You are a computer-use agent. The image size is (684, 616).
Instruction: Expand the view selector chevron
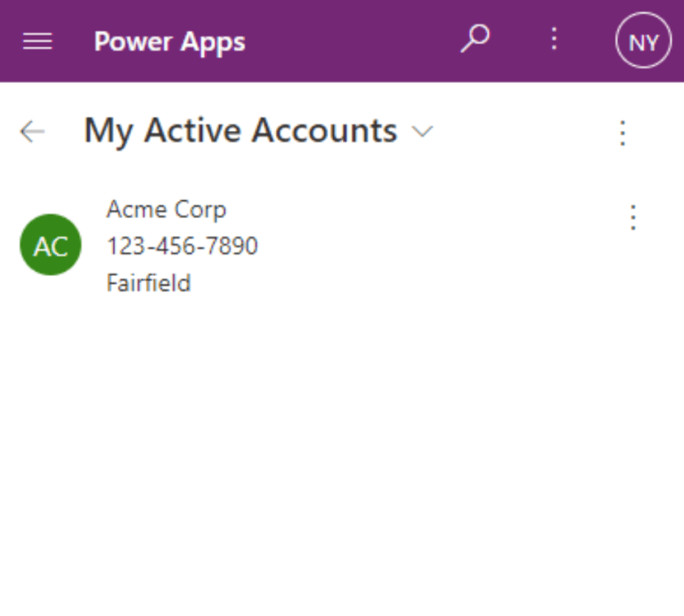pyautogui.click(x=422, y=132)
